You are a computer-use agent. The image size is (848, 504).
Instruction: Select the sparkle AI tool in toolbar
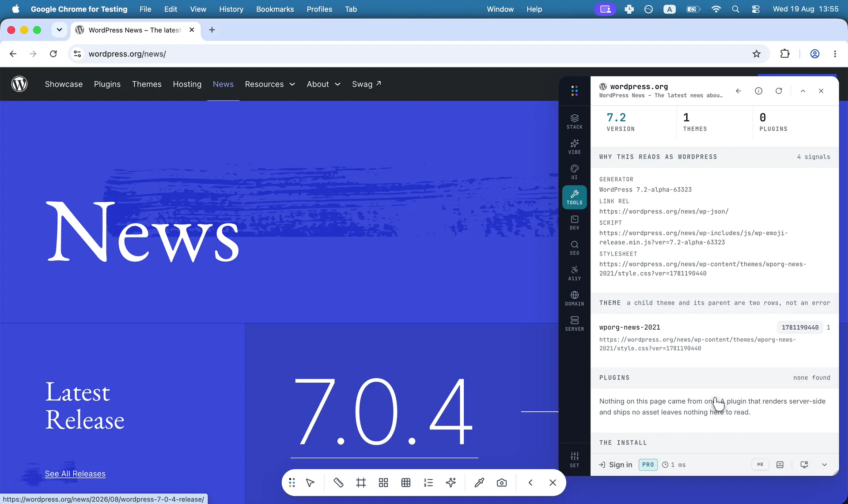(451, 482)
